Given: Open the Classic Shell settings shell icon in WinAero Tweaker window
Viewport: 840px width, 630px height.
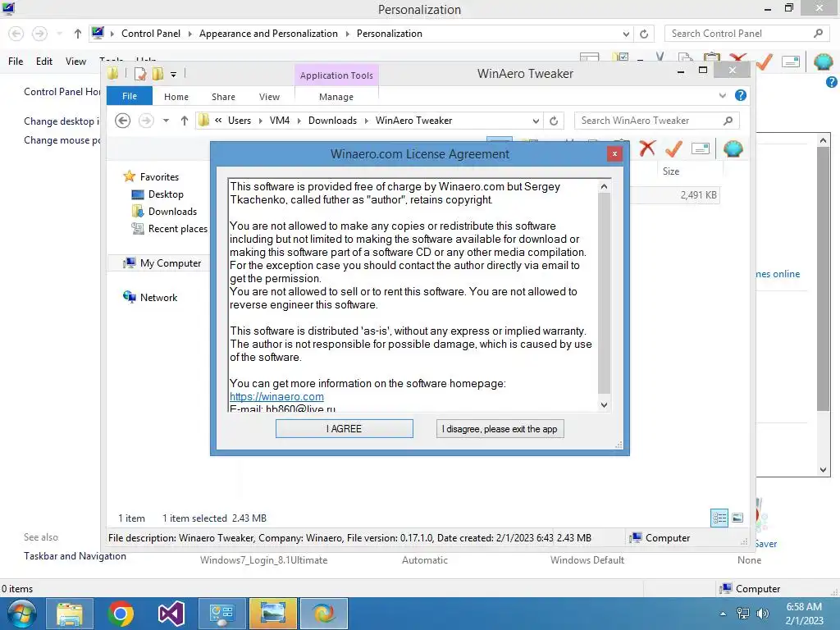Looking at the screenshot, I should tap(733, 148).
